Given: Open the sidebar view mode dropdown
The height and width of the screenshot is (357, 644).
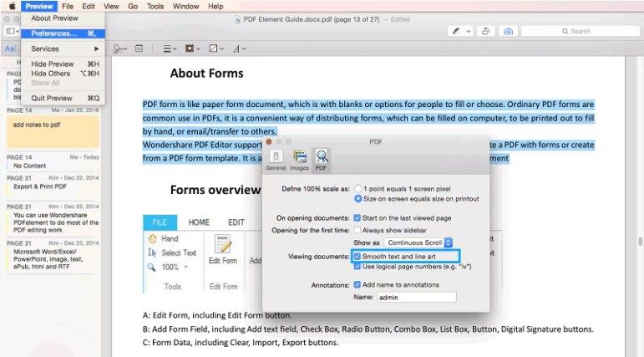Looking at the screenshot, I should (13, 31).
